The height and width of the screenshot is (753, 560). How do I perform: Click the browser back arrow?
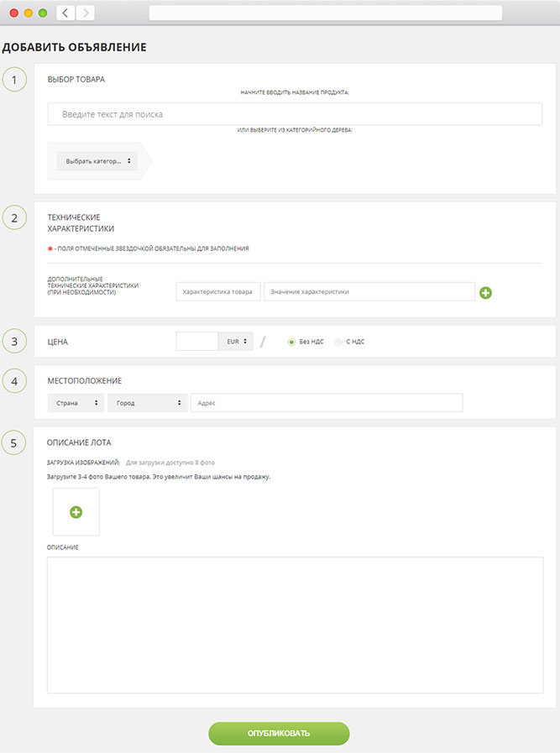pyautogui.click(x=65, y=13)
